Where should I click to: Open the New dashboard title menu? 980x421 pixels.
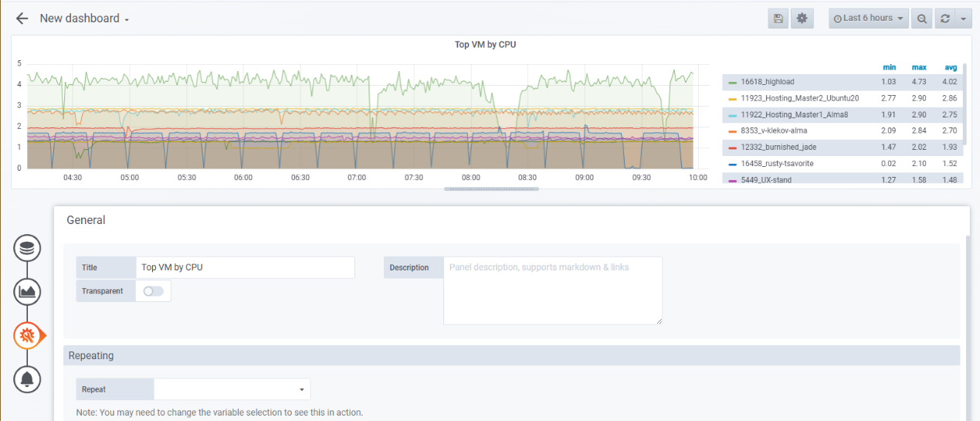84,19
